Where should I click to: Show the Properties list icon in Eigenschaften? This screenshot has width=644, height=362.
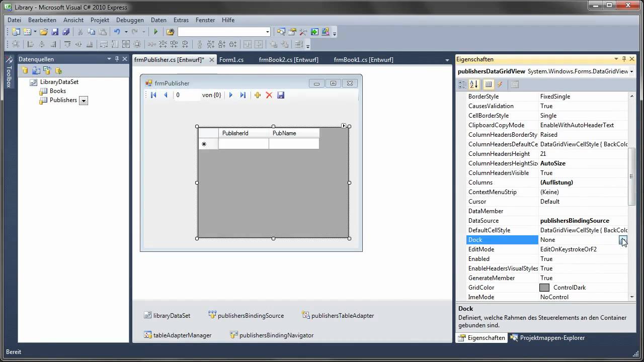(489, 84)
